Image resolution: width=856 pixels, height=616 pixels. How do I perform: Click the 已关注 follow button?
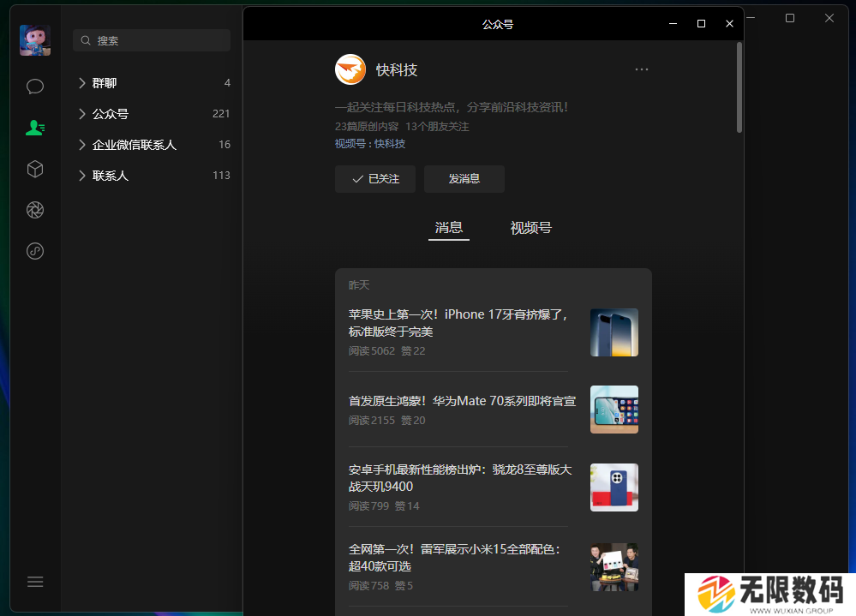[x=375, y=179]
